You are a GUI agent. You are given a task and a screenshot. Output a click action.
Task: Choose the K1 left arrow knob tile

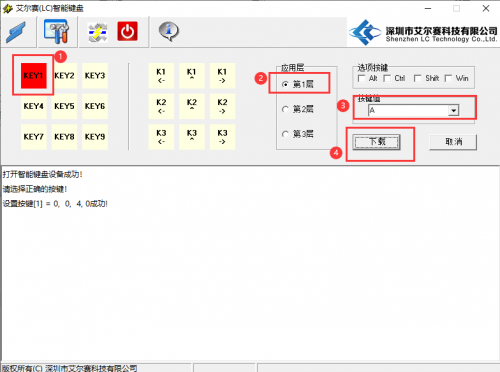point(161,76)
